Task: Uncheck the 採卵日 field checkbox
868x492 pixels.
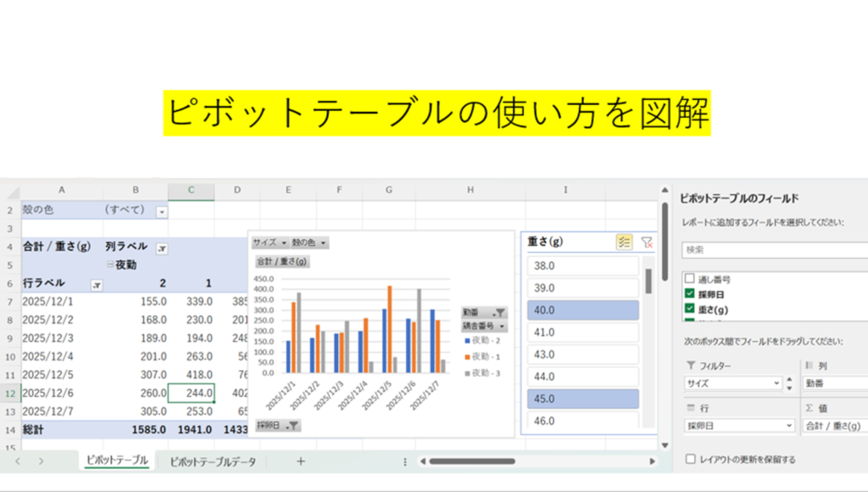Action: pyautogui.click(x=690, y=294)
